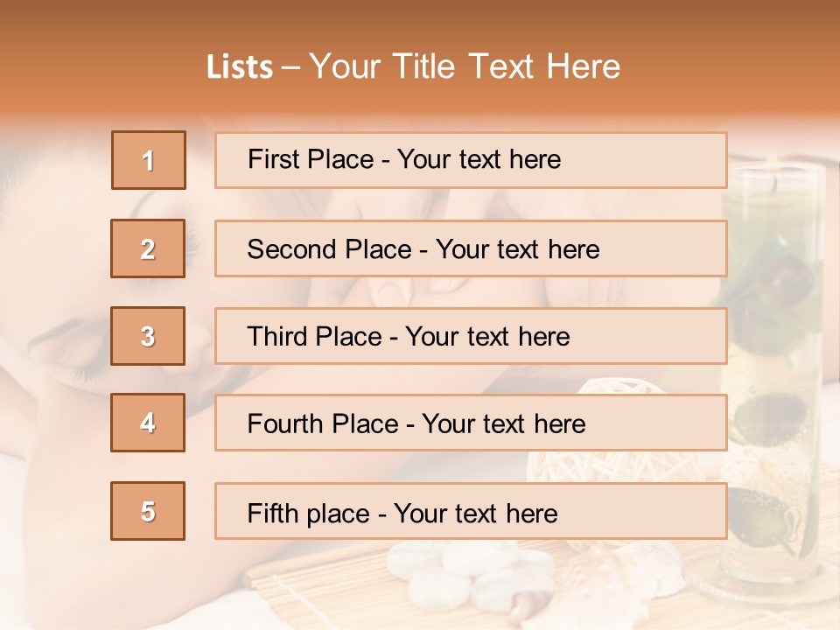This screenshot has width=840, height=630.
Task: Select the Second Place text box
Action: (471, 248)
